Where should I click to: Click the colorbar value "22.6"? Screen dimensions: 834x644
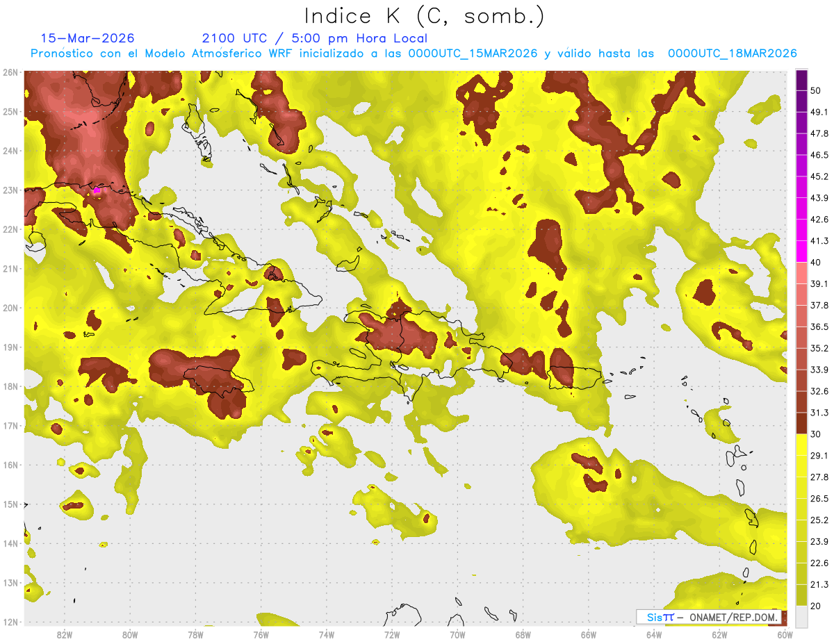819,563
